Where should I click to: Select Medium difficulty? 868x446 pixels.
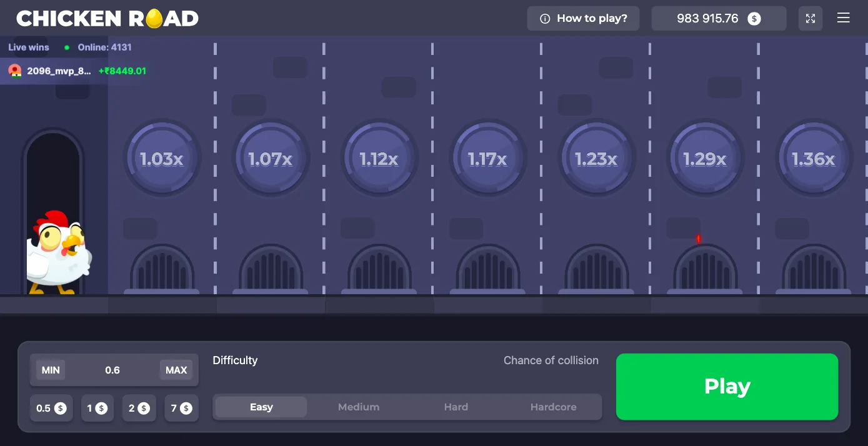pos(359,407)
